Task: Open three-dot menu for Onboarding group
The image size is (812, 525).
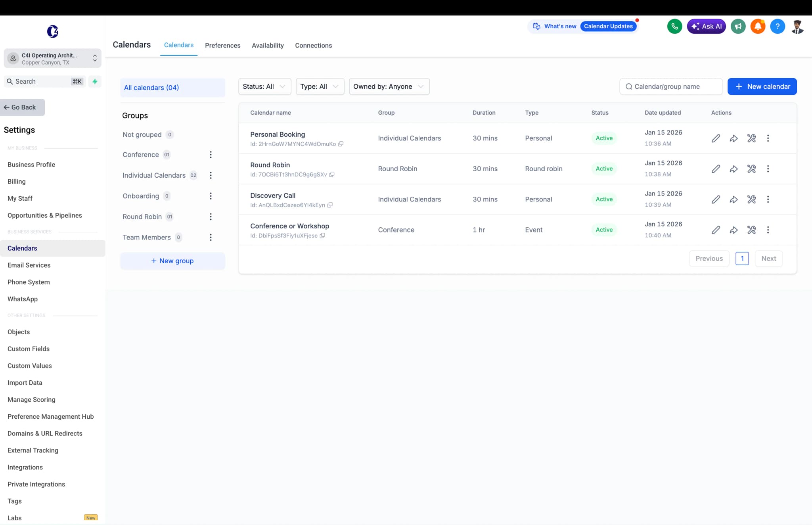Action: click(x=211, y=196)
